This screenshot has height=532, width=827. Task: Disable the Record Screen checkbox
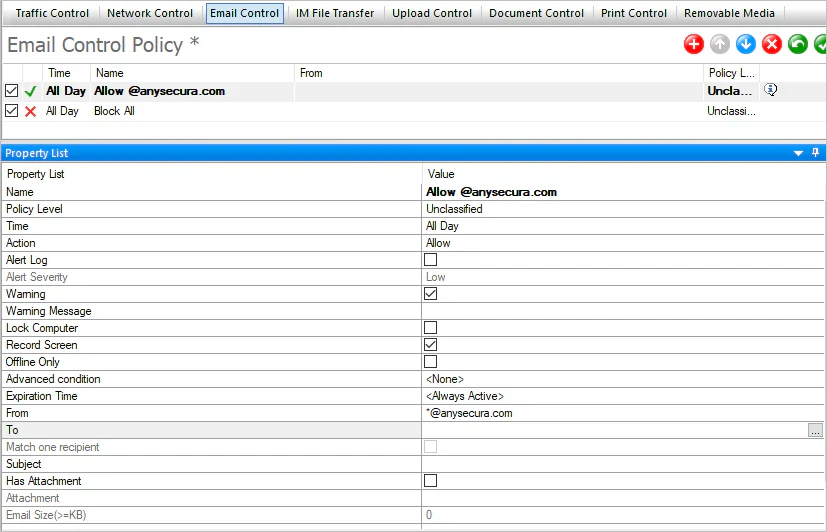coord(430,344)
